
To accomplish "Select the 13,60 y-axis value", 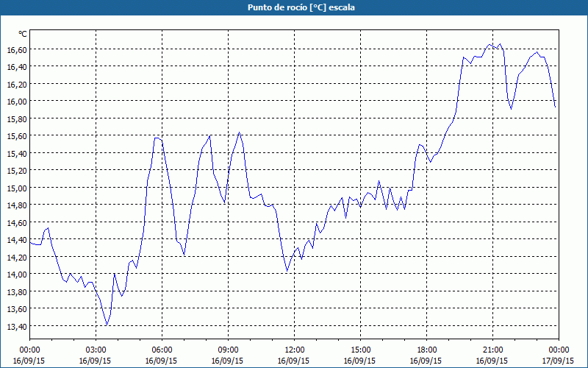I will [17, 310].
